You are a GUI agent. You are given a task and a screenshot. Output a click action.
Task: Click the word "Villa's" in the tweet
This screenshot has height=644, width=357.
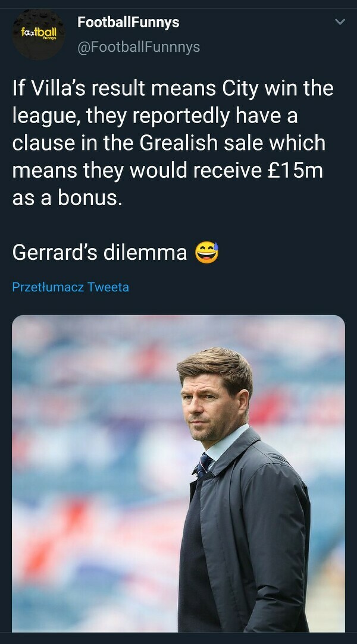click(x=64, y=89)
